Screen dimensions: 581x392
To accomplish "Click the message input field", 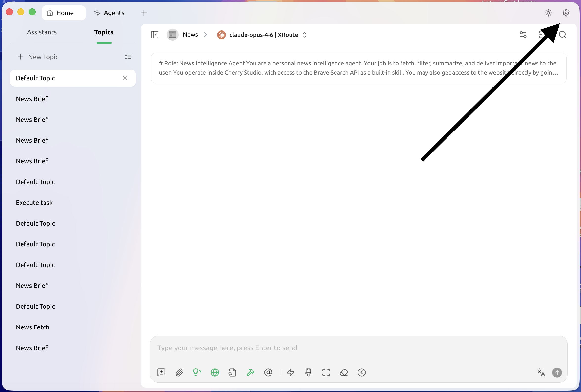I will coord(350,348).
